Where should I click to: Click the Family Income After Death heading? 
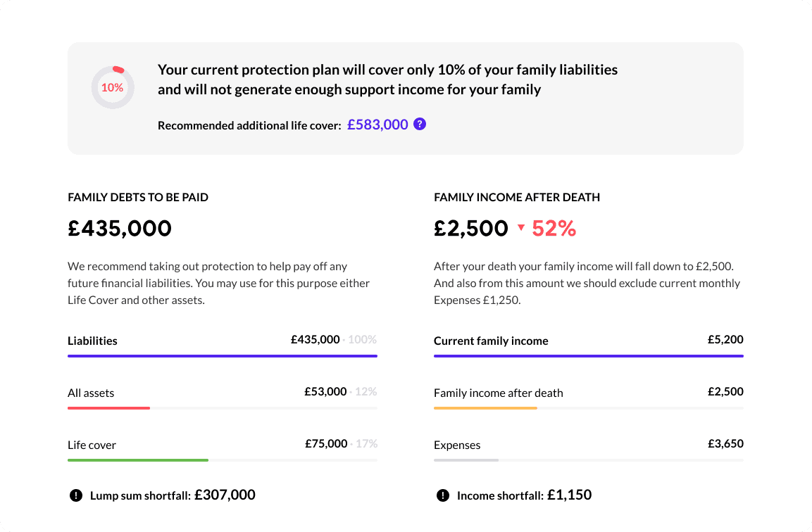pos(517,197)
